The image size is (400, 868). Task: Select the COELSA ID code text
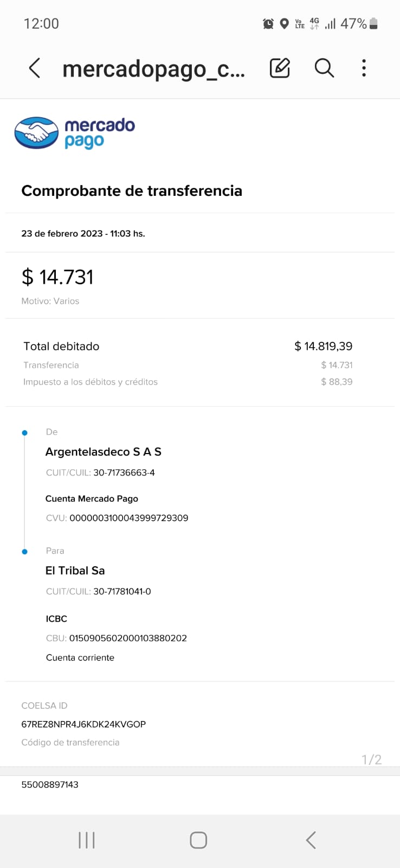pyautogui.click(x=83, y=724)
